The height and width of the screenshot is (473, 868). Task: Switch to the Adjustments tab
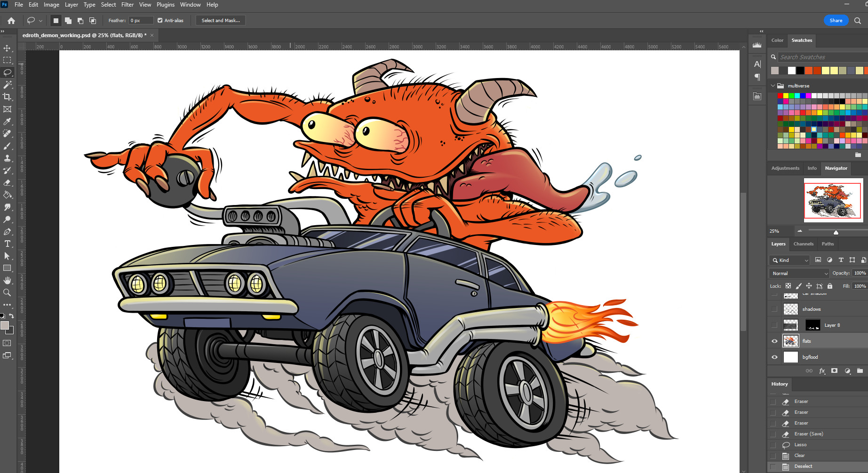tap(785, 168)
